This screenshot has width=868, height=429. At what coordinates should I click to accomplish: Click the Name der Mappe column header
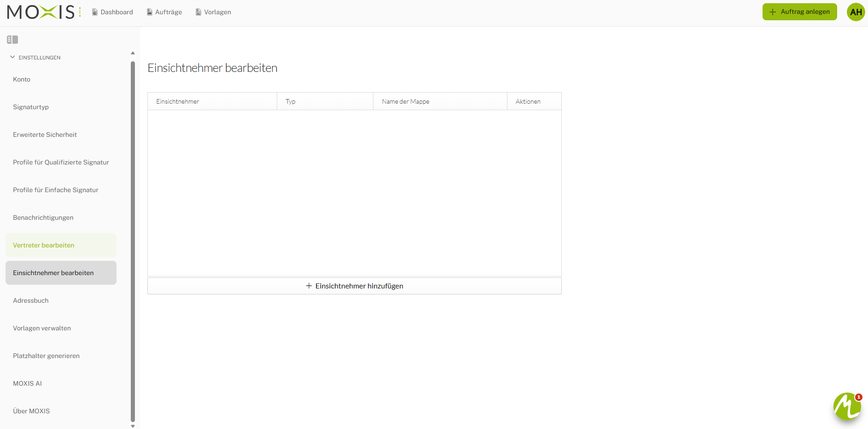(440, 101)
